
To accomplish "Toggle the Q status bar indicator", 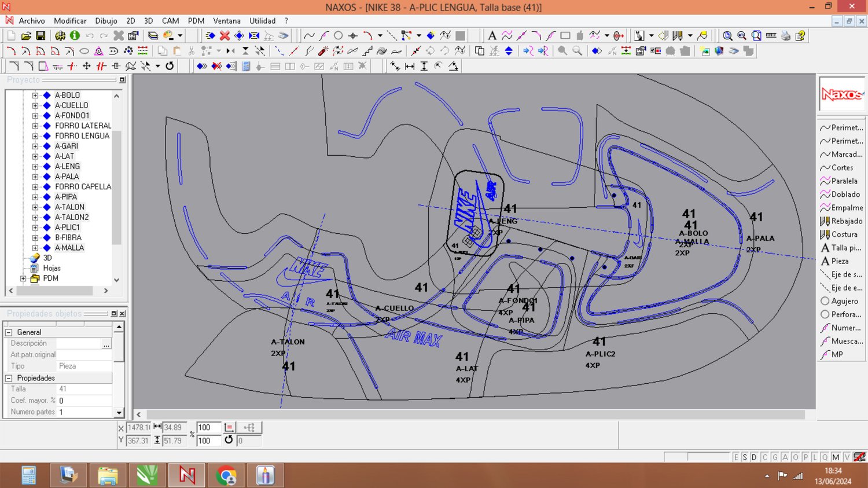I will [x=825, y=457].
